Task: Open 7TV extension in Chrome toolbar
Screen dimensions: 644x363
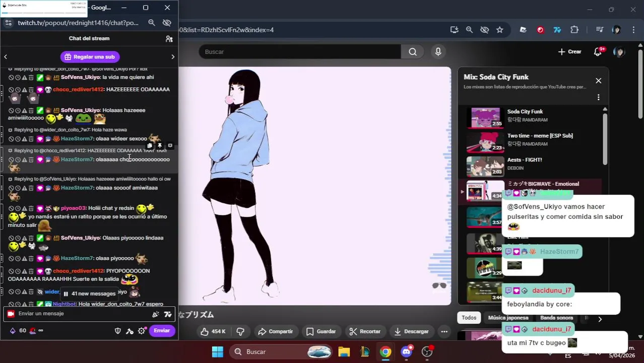Action: (557, 30)
